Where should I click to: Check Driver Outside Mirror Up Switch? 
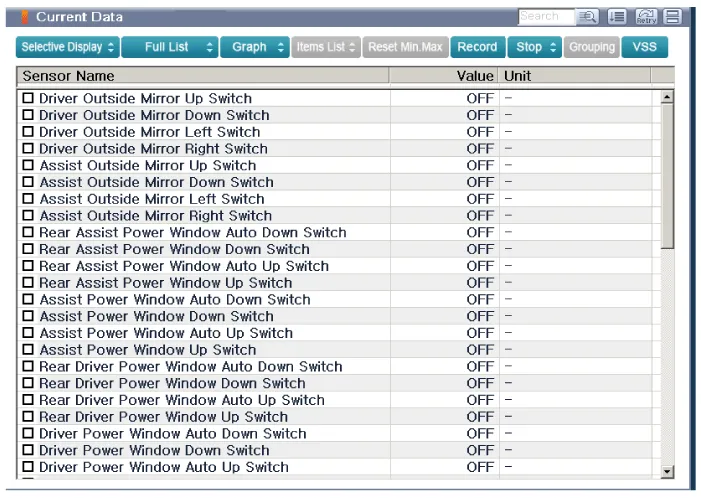(x=29, y=99)
